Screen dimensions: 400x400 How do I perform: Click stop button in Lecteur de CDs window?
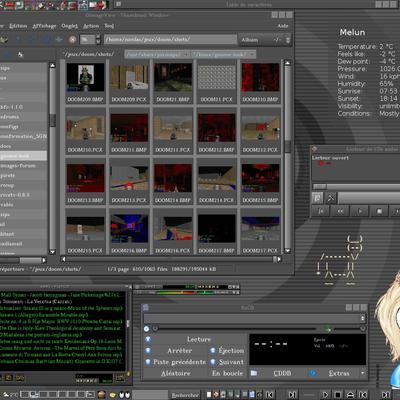click(x=379, y=211)
